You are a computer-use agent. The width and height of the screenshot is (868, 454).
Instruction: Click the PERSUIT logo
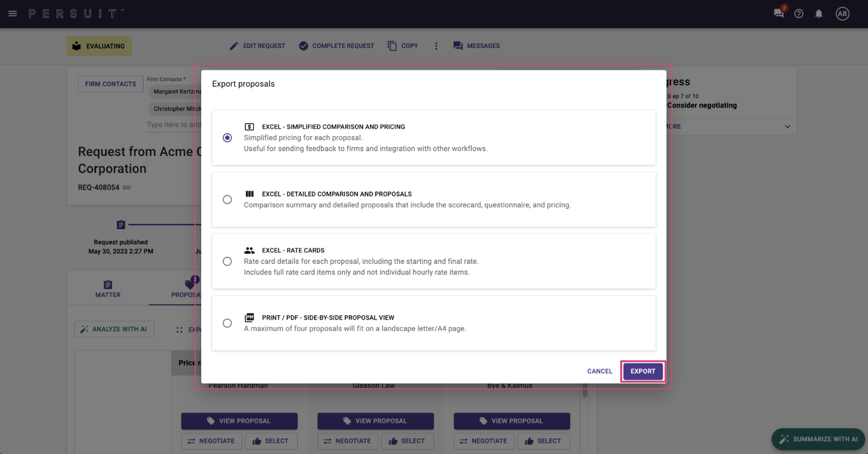[76, 14]
